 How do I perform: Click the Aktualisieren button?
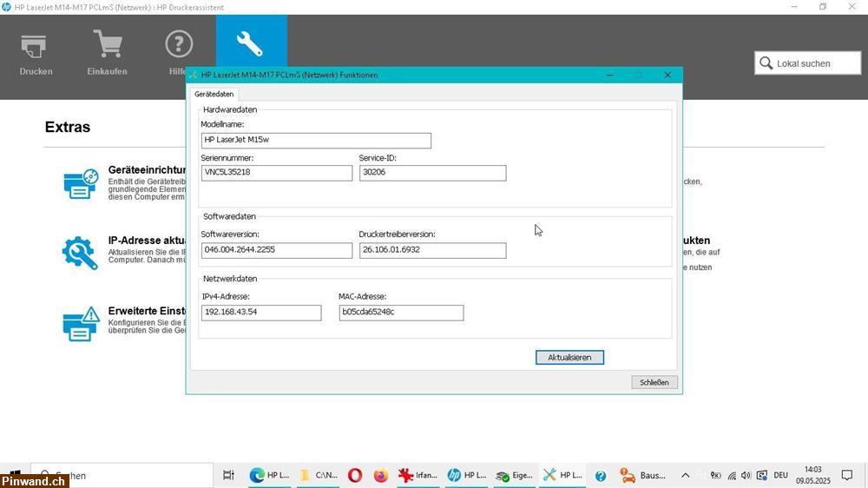(569, 357)
